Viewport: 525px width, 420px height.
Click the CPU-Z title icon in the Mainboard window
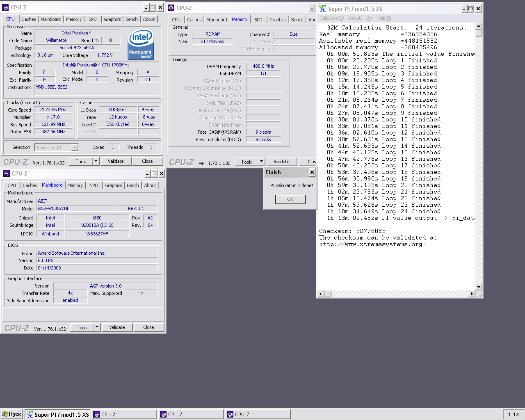pyautogui.click(x=7, y=173)
